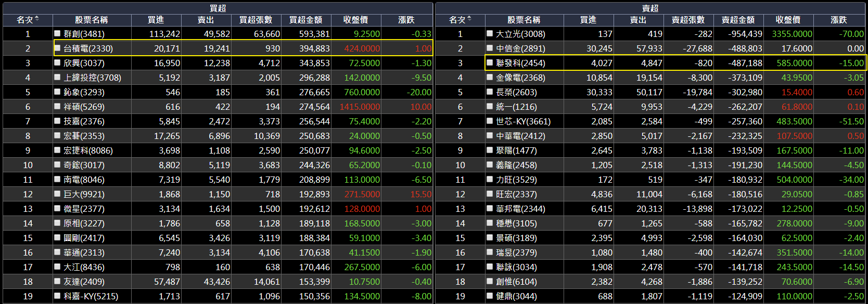Sort by the 賣超金額 column header
This screenshot has width=868, height=304.
coord(738,20)
